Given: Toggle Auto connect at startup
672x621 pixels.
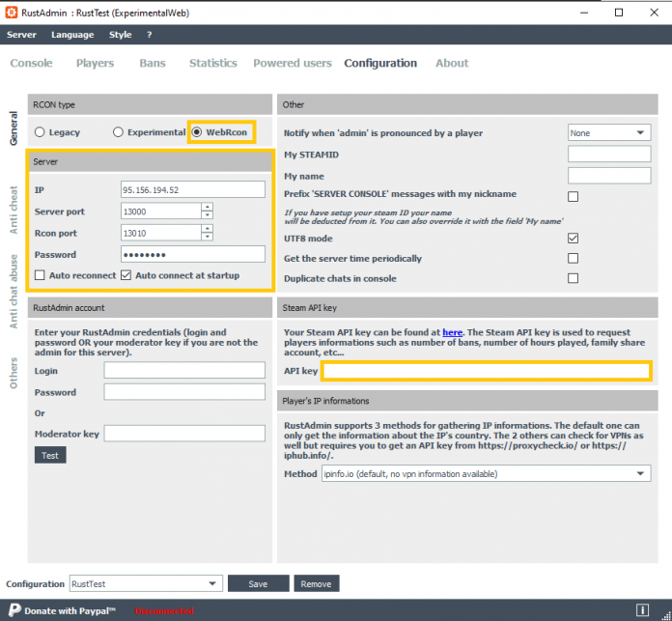Looking at the screenshot, I should coord(126,275).
